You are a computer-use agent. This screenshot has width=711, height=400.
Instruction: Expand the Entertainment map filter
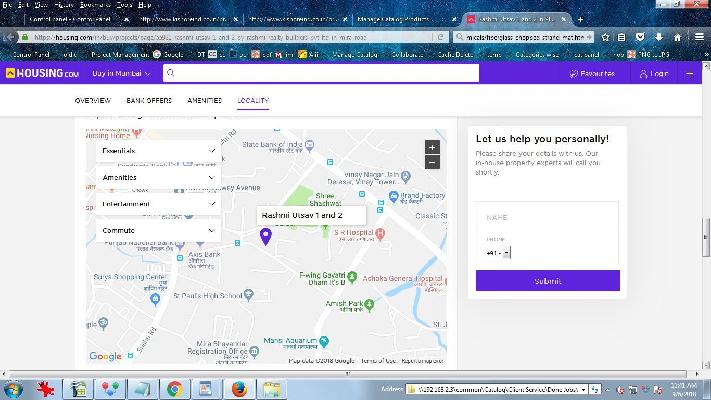(158, 204)
